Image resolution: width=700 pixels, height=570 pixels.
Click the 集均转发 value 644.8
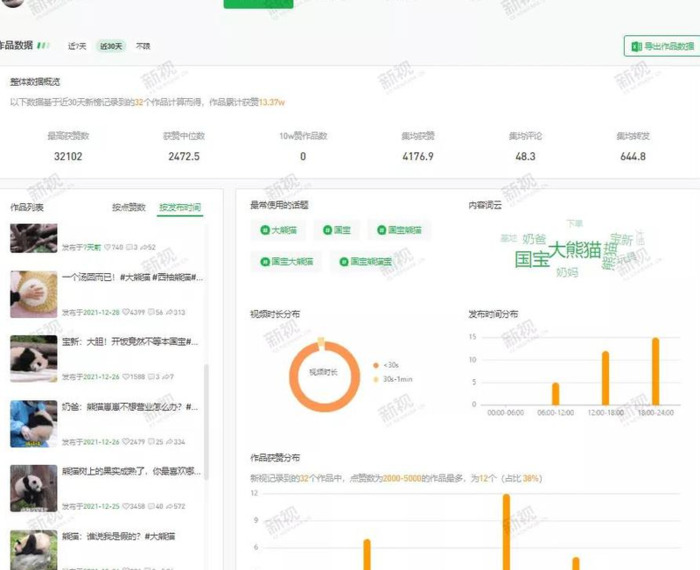633,156
